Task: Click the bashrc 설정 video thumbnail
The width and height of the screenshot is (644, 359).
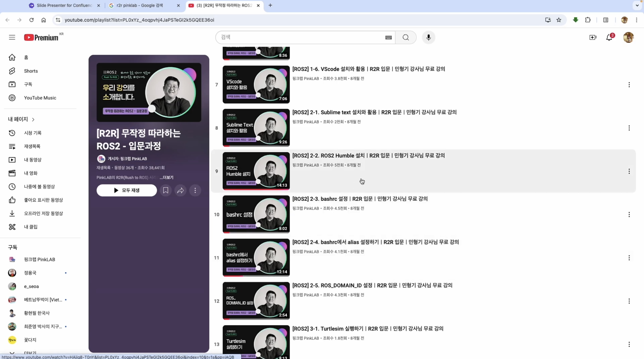Action: click(x=256, y=214)
